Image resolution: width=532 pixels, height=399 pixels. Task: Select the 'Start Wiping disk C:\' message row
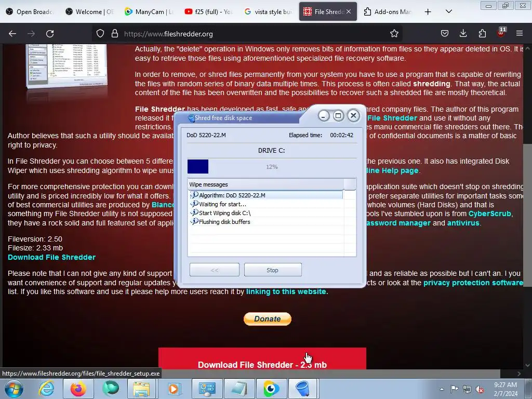click(266, 212)
